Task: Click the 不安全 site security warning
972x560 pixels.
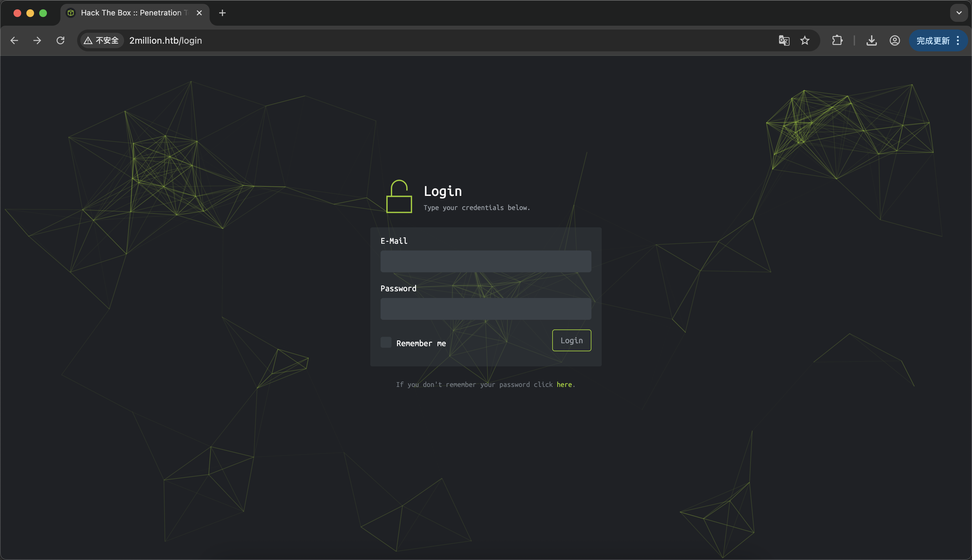Action: (x=102, y=40)
